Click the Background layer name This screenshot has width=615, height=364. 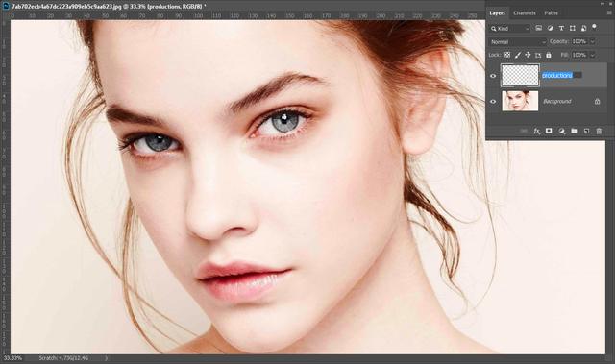point(557,102)
